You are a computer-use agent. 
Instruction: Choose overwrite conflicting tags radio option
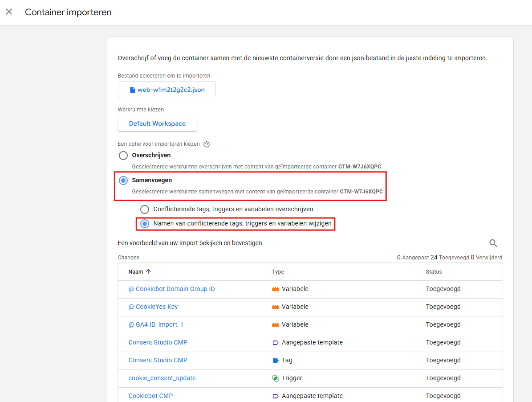tap(145, 209)
